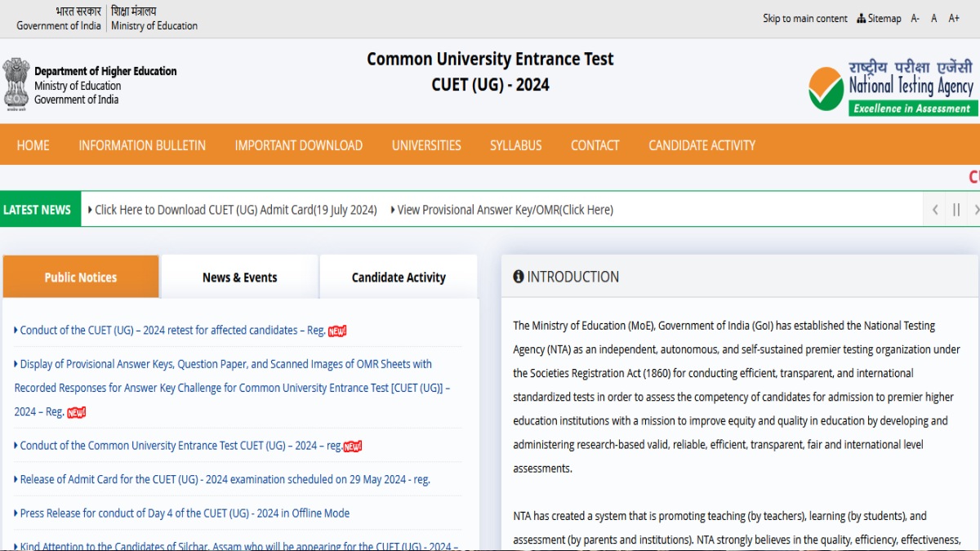Increase font size with A+ button

click(953, 19)
